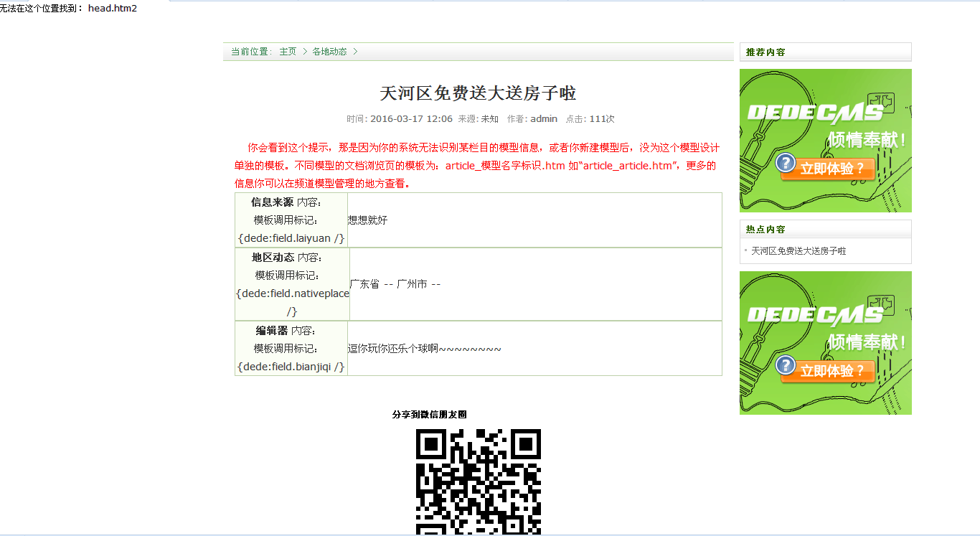Screen dimensions: 980x536
Task: Click the publish time 2016-03-17 12:06
Action: 411,119
